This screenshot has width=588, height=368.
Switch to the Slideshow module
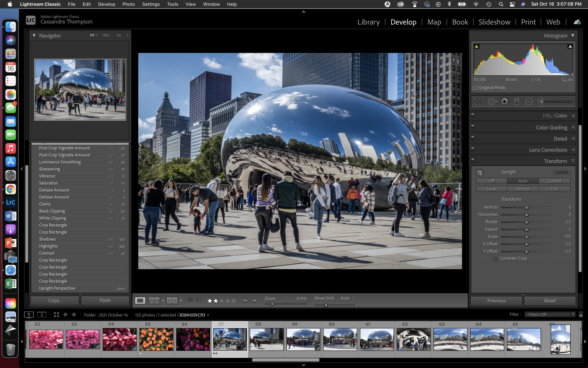(494, 22)
